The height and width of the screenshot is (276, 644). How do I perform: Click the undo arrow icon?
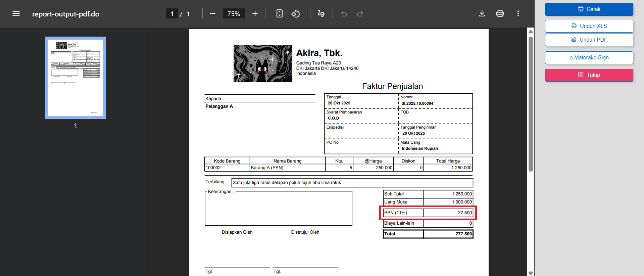[344, 14]
